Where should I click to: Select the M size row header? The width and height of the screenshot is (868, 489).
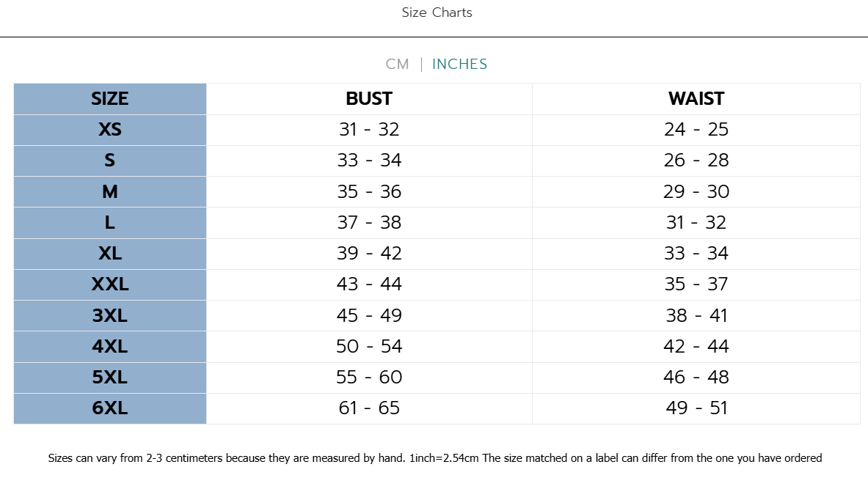[110, 192]
